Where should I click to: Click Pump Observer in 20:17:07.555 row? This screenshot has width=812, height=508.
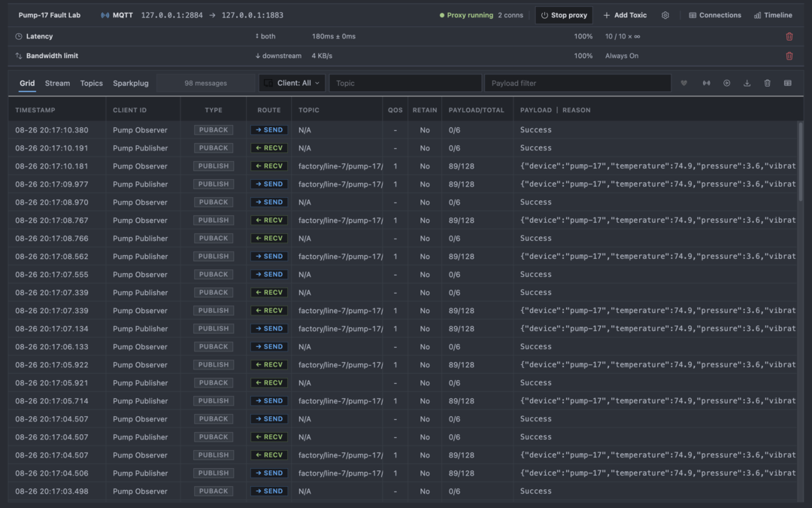coord(140,275)
